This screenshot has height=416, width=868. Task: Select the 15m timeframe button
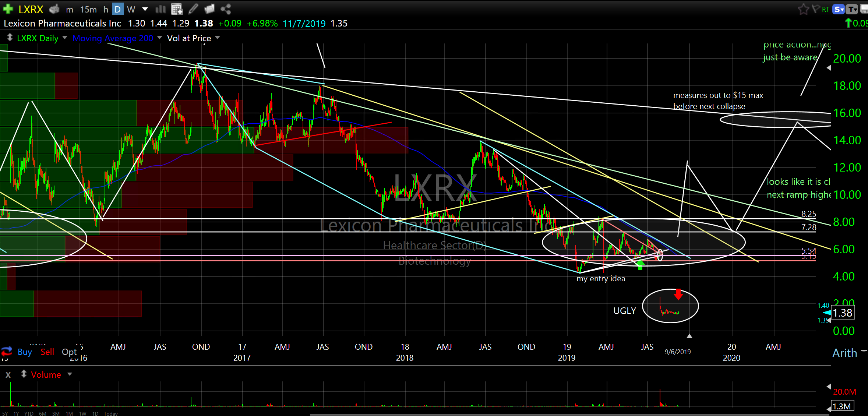[88, 10]
